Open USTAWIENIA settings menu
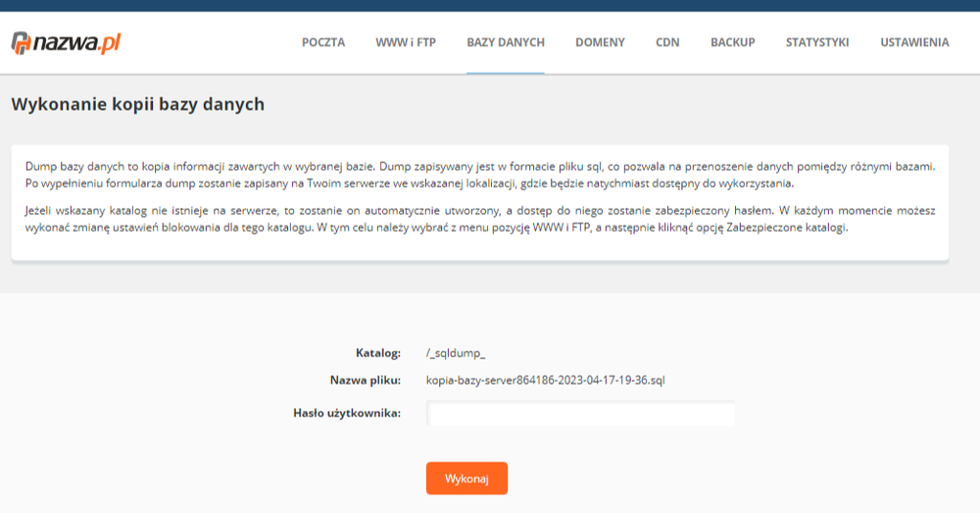980x513 pixels. click(914, 42)
